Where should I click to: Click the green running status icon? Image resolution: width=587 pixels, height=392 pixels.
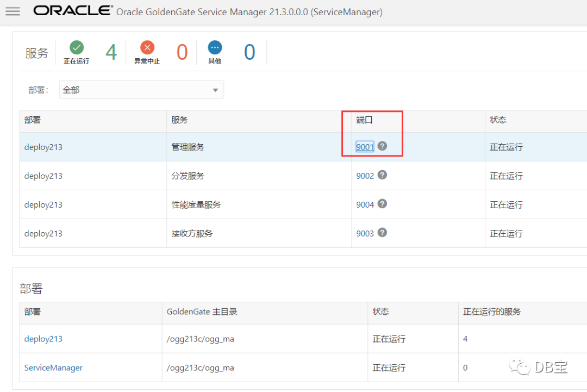pyautogui.click(x=77, y=47)
